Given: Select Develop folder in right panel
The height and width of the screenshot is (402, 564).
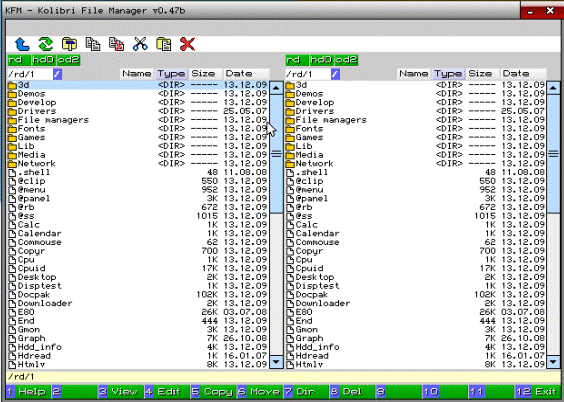Looking at the screenshot, I should pyautogui.click(x=415, y=102).
